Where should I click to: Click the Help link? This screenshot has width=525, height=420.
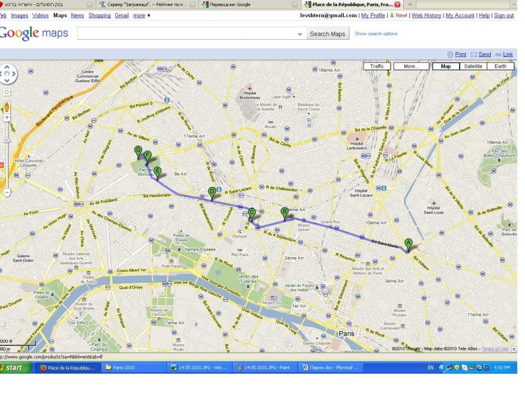pos(484,15)
